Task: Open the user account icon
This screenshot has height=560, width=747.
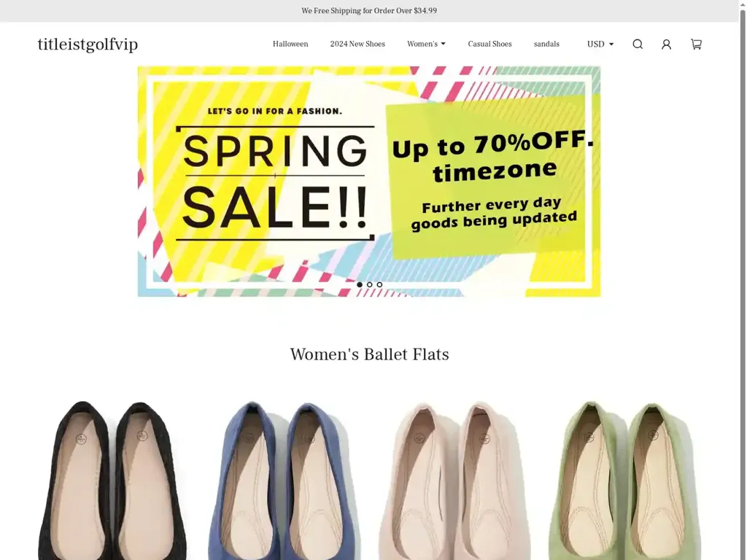Action: click(667, 44)
